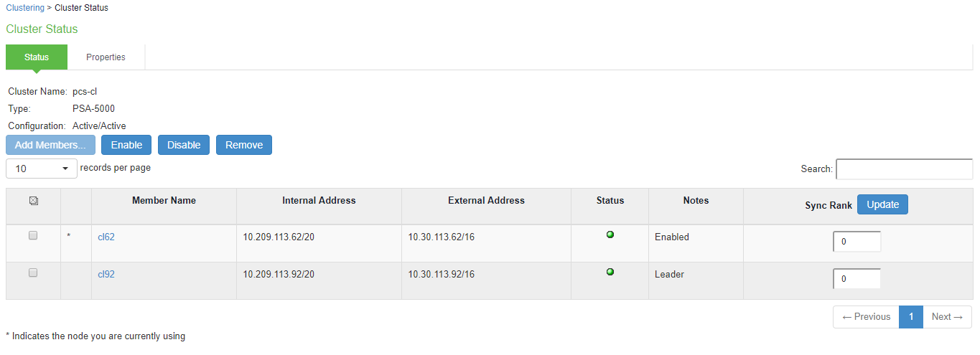The width and height of the screenshot is (980, 355).
Task: Go to Clustering breadcrumb link
Action: click(26, 8)
